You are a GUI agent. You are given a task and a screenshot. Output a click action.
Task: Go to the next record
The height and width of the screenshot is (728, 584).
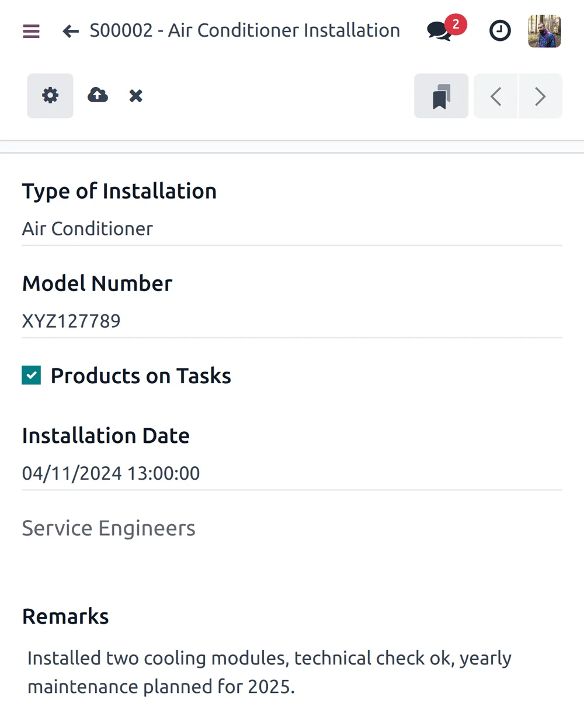[x=540, y=96]
